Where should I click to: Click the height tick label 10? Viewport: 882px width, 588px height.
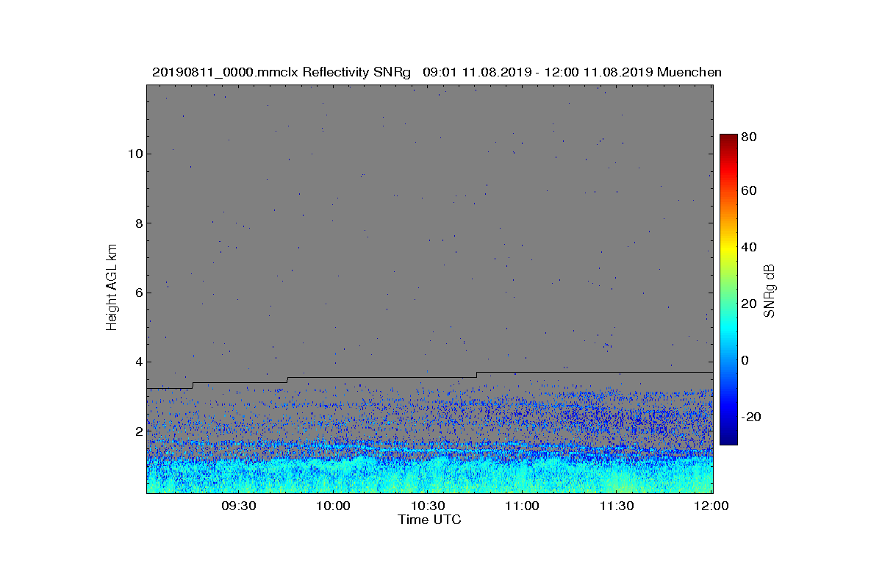[x=135, y=154]
